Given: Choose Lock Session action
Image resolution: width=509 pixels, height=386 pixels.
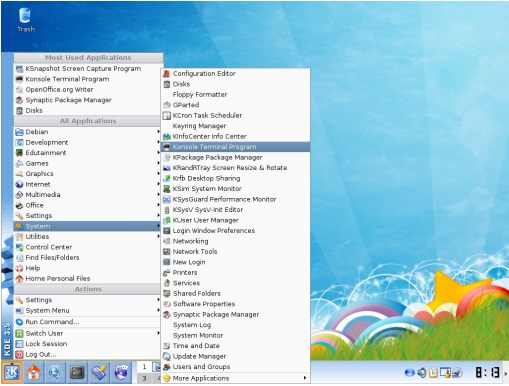Looking at the screenshot, I should point(87,344).
